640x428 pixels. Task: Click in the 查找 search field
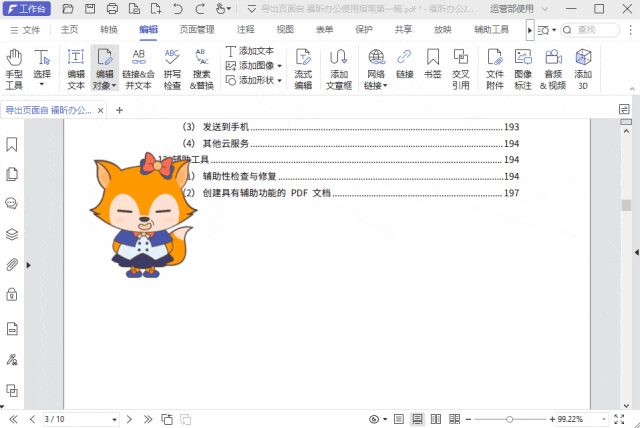[590, 30]
